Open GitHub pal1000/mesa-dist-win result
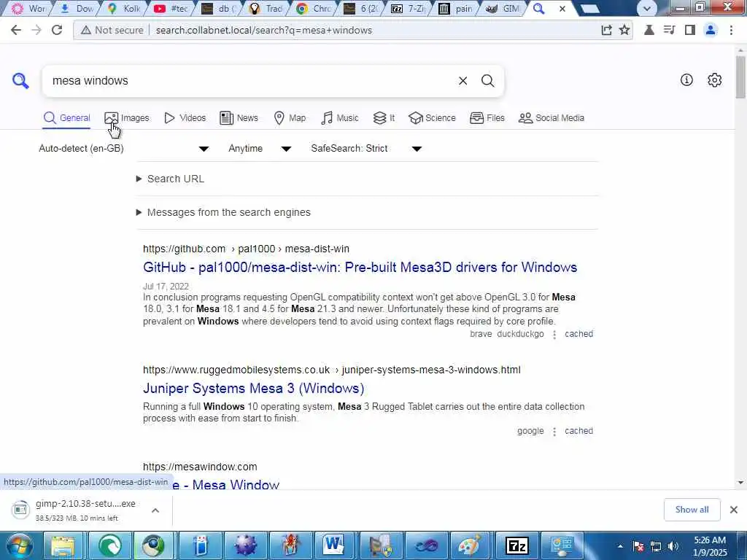Screen dimensions: 747x560 [x=360, y=267]
